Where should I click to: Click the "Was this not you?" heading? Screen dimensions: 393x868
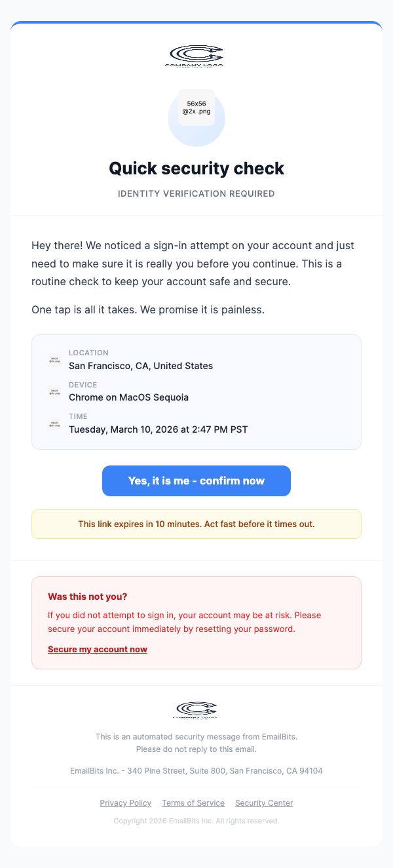pos(88,597)
